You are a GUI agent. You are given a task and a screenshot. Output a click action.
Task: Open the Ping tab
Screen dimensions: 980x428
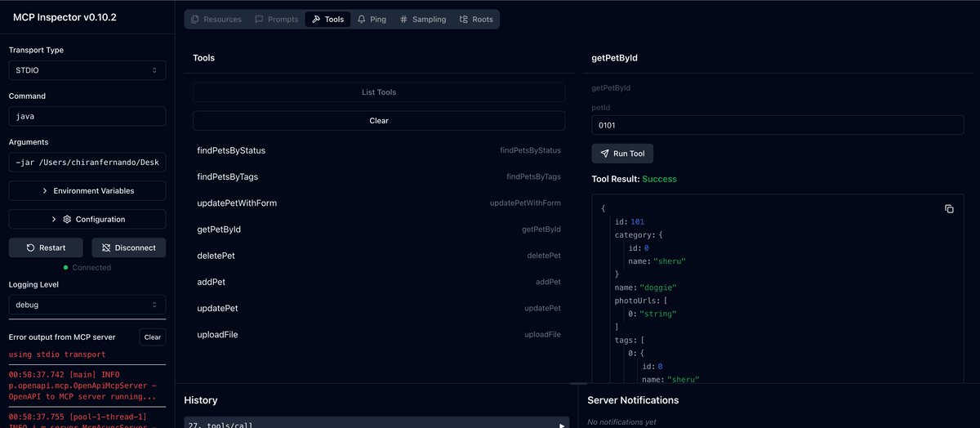click(x=372, y=20)
